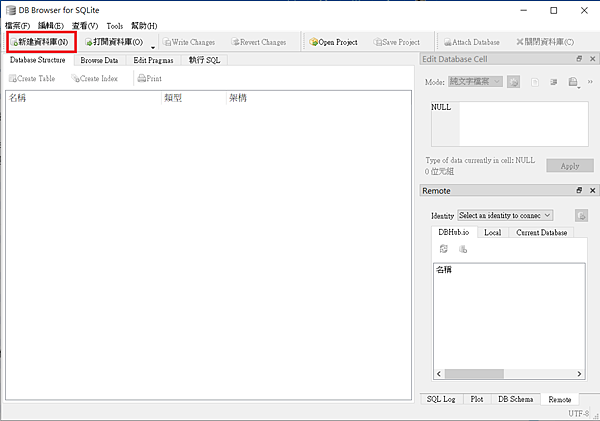This screenshot has height=421, width=600.
Task: Click the Apply button
Action: point(570,166)
